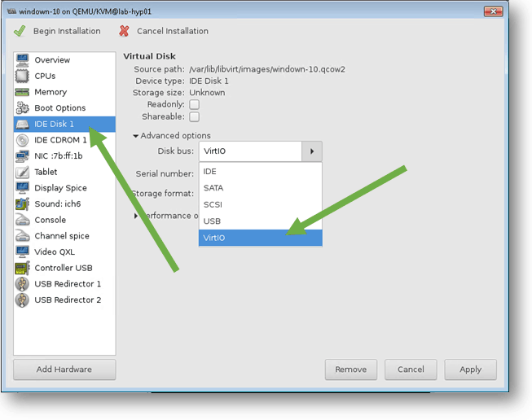Select the Tablet input device icon
532x420 pixels.
coord(22,172)
